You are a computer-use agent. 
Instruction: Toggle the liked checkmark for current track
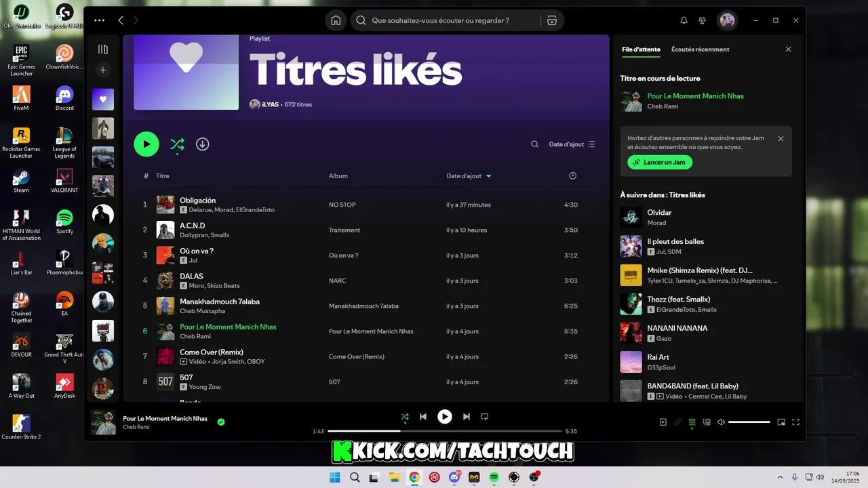221,422
